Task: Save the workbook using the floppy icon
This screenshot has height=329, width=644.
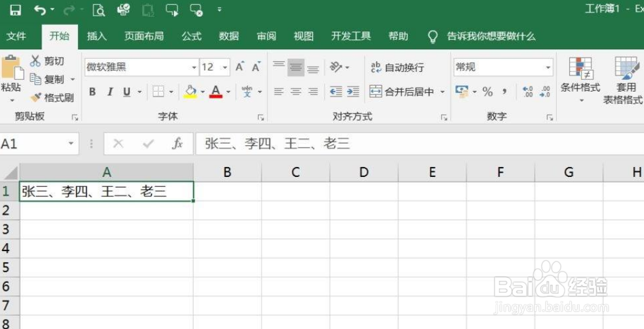Action: point(16,10)
